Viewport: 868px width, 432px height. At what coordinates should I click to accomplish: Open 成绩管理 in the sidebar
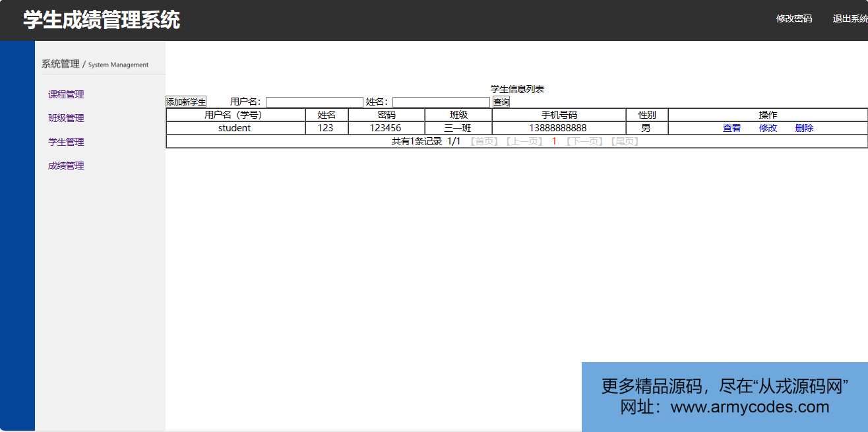click(66, 166)
